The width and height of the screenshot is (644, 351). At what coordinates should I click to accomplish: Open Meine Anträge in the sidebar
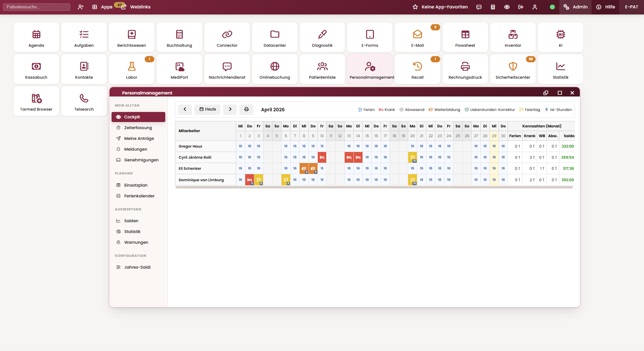pos(138,139)
